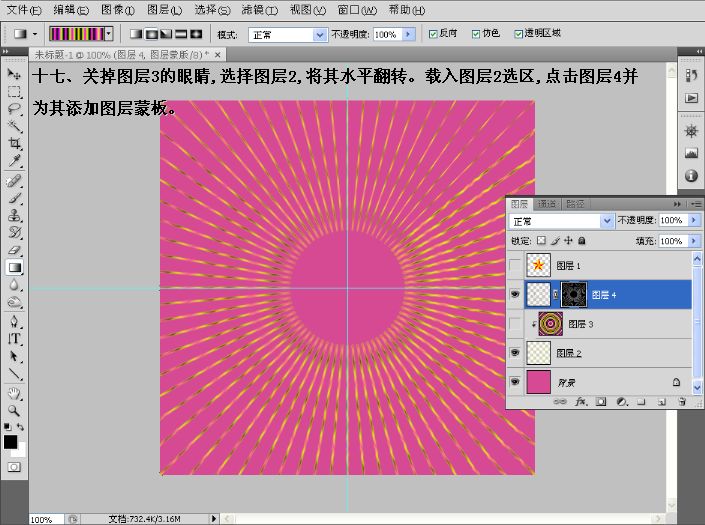
Task: Select 图层 4 mask thumbnail
Action: click(574, 295)
